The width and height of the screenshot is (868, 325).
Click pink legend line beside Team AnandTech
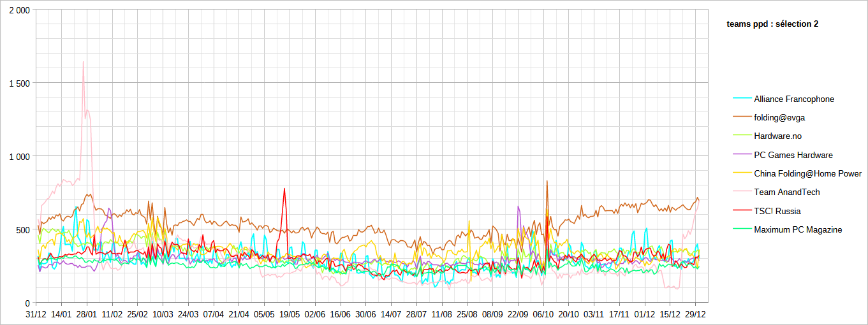coord(741,192)
